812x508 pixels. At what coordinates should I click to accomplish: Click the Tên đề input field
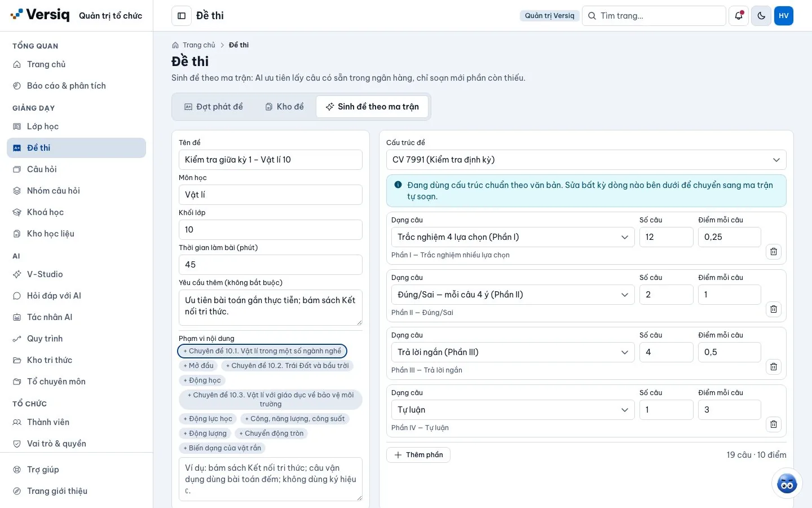pyautogui.click(x=271, y=160)
